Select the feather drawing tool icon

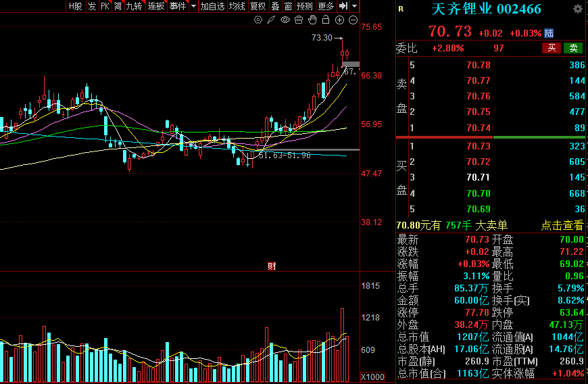[x=271, y=20]
